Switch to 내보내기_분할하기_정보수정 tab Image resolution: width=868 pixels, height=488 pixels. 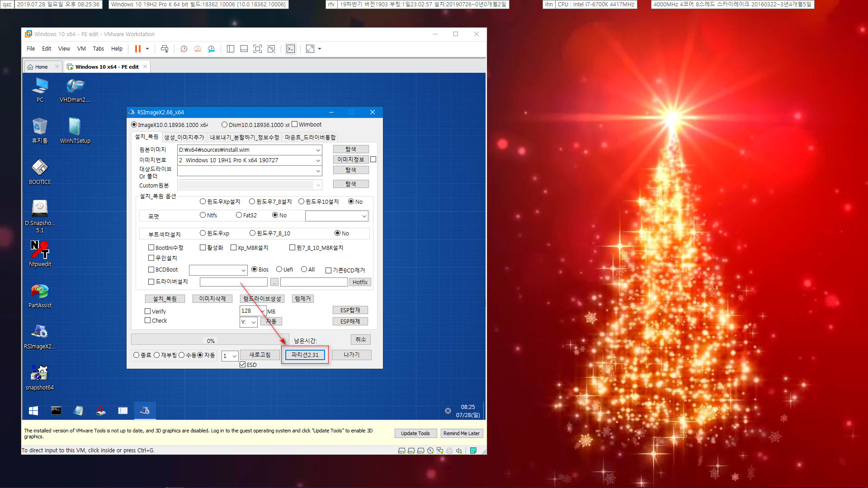245,137
